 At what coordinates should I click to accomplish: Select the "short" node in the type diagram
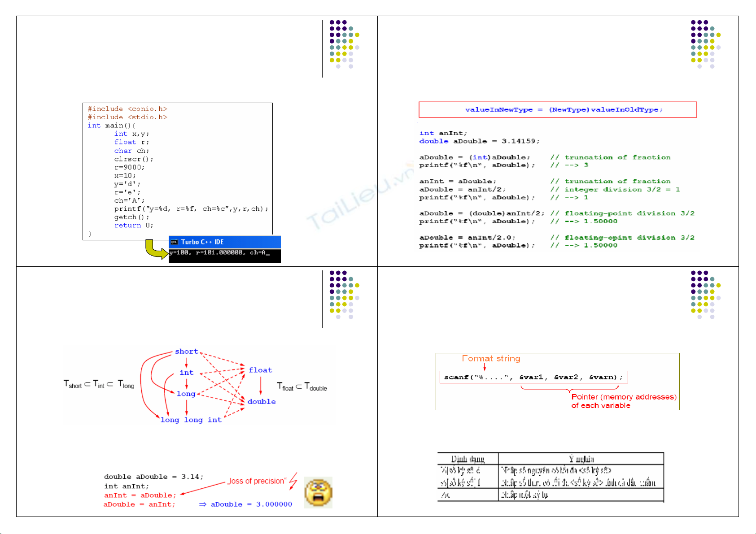tap(187, 352)
